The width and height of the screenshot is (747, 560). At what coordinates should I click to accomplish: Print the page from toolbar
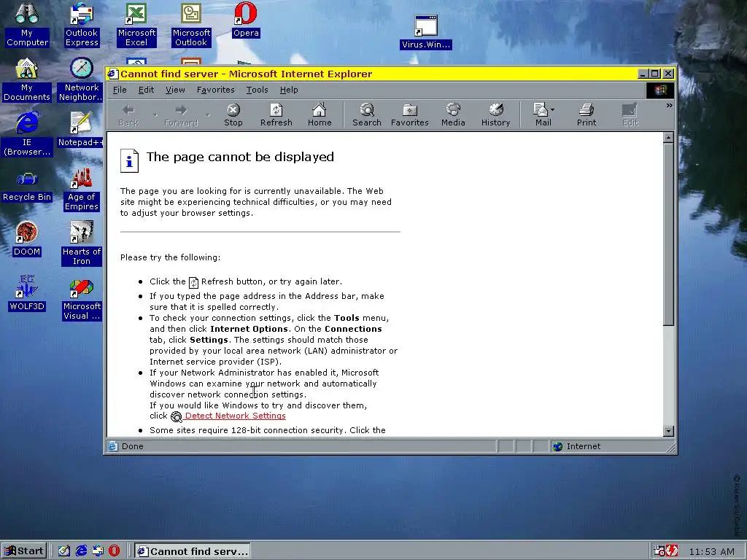586,115
